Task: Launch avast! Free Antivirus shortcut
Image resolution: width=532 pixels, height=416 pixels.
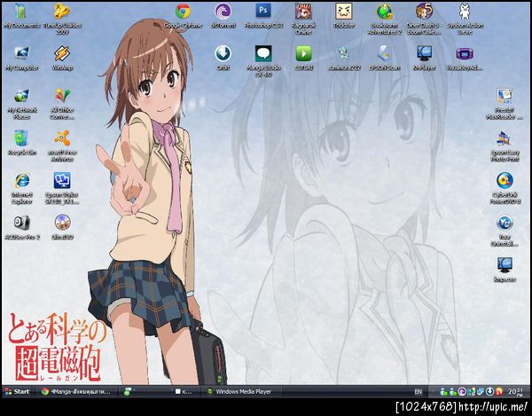Action: (x=62, y=145)
